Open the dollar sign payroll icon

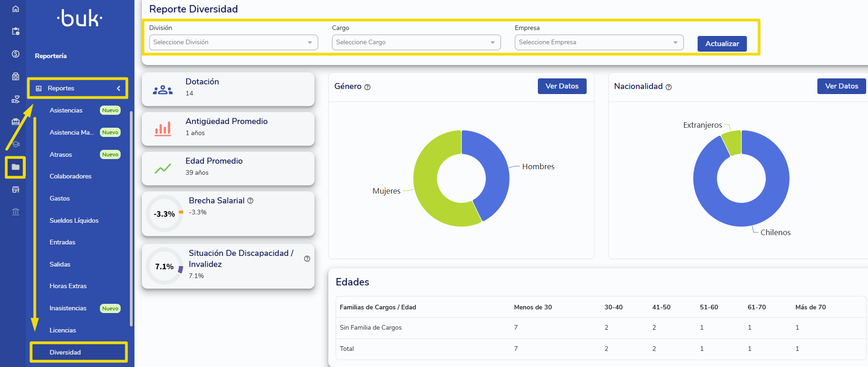pos(16,54)
